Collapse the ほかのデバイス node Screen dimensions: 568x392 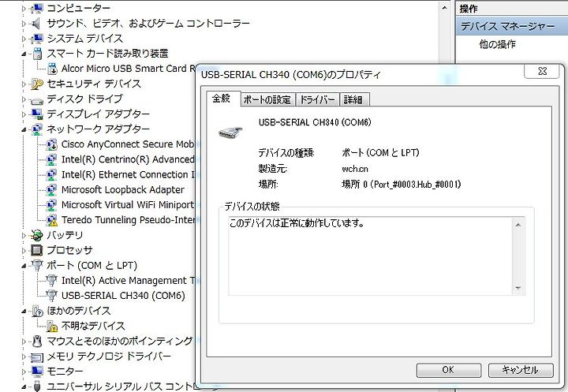click(24, 312)
